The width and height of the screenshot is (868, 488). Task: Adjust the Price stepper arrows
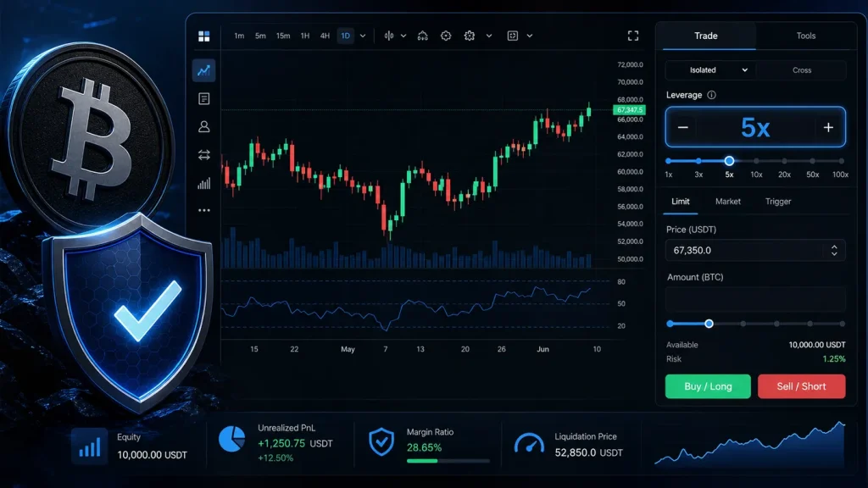(x=834, y=251)
